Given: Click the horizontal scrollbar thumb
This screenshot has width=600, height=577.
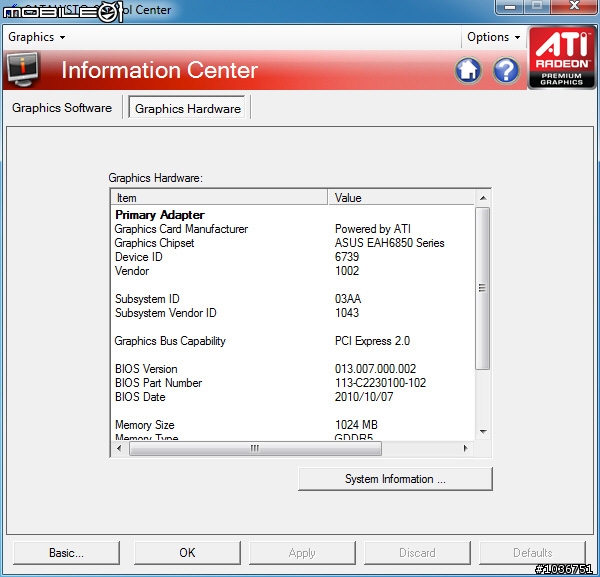Looking at the screenshot, I should [x=255, y=448].
